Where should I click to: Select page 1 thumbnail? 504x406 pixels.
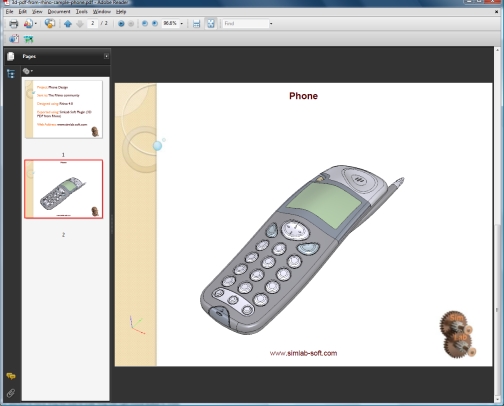[64, 109]
